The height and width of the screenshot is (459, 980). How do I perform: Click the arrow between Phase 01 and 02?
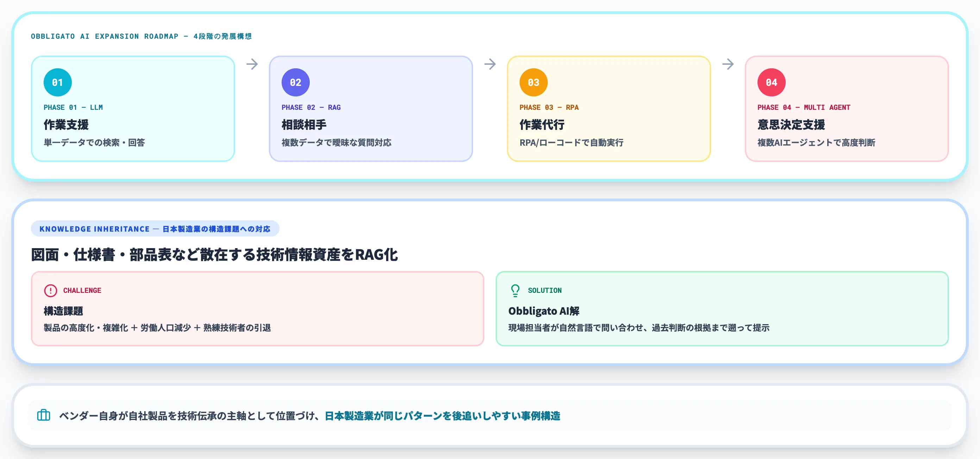252,64
